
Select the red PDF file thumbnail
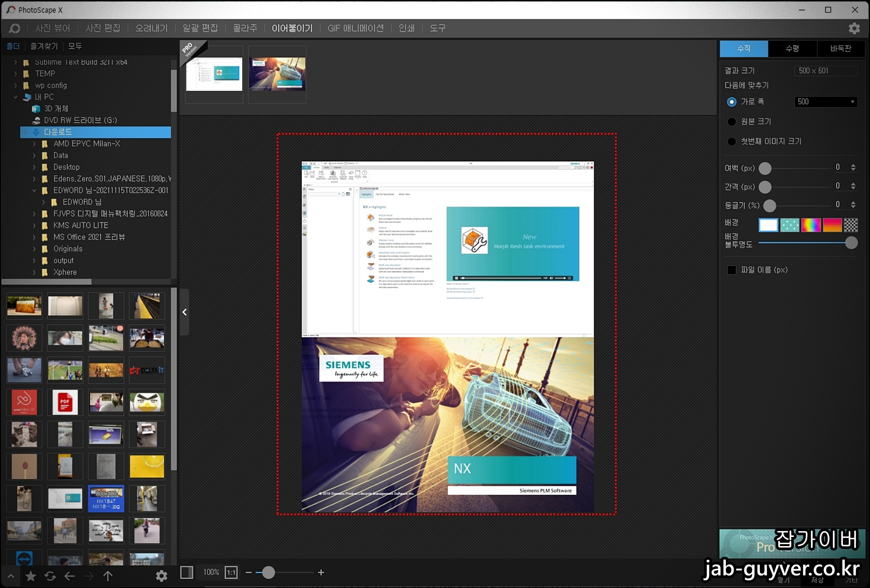(65, 402)
